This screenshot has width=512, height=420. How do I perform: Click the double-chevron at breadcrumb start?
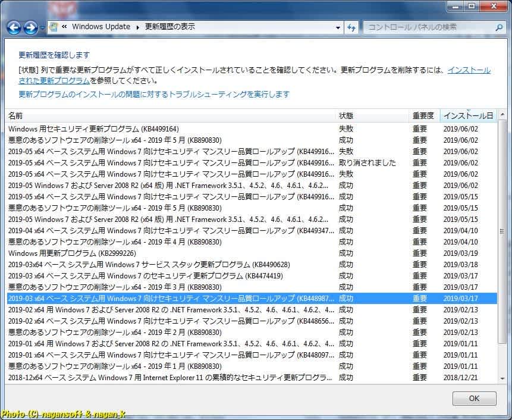click(64, 27)
